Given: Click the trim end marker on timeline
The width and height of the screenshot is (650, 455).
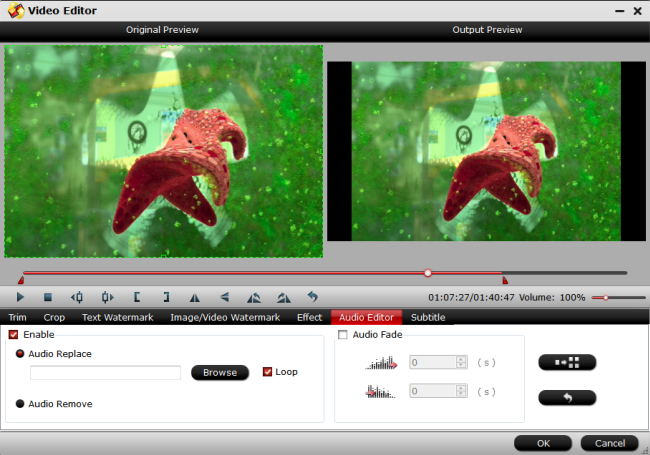Looking at the screenshot, I should (x=505, y=281).
